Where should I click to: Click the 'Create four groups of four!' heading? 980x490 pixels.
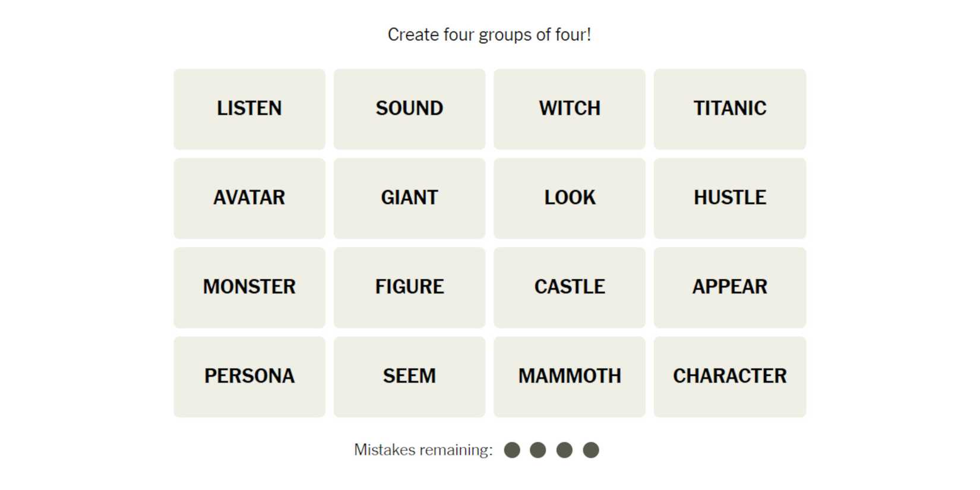(x=489, y=34)
